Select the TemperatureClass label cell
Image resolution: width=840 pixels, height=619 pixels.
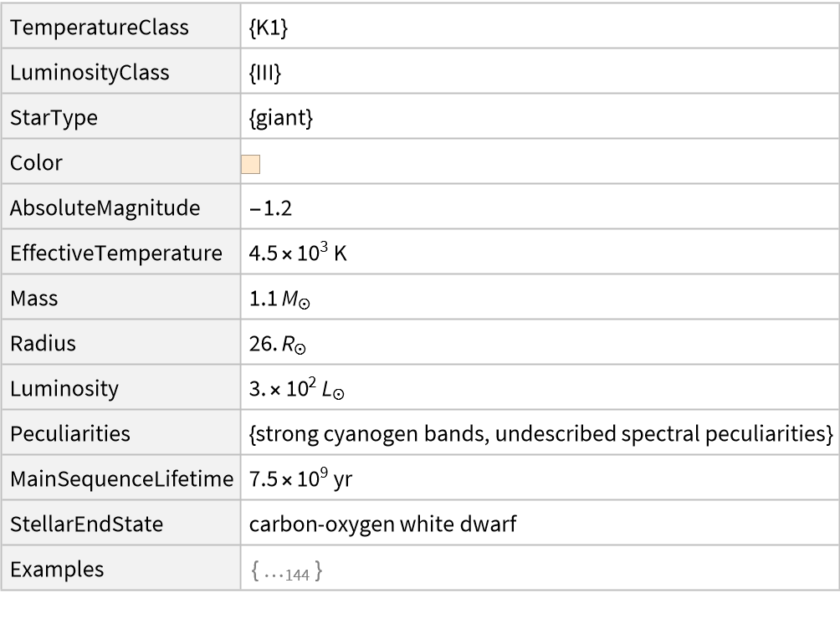(x=99, y=28)
